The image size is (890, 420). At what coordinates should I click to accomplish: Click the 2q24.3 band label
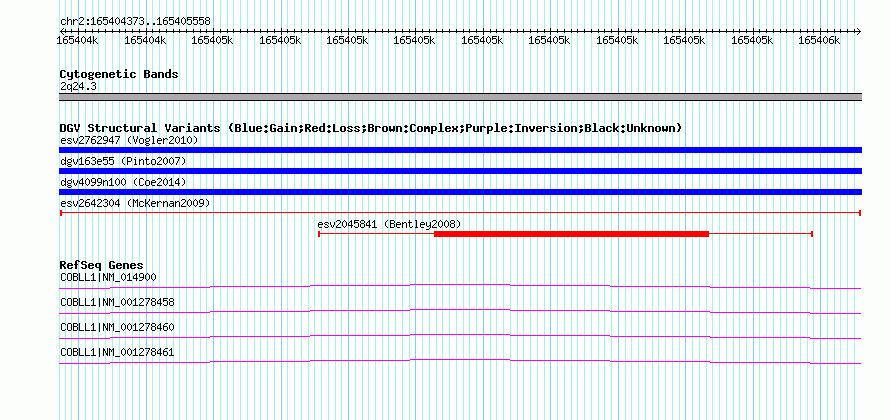tap(77, 86)
